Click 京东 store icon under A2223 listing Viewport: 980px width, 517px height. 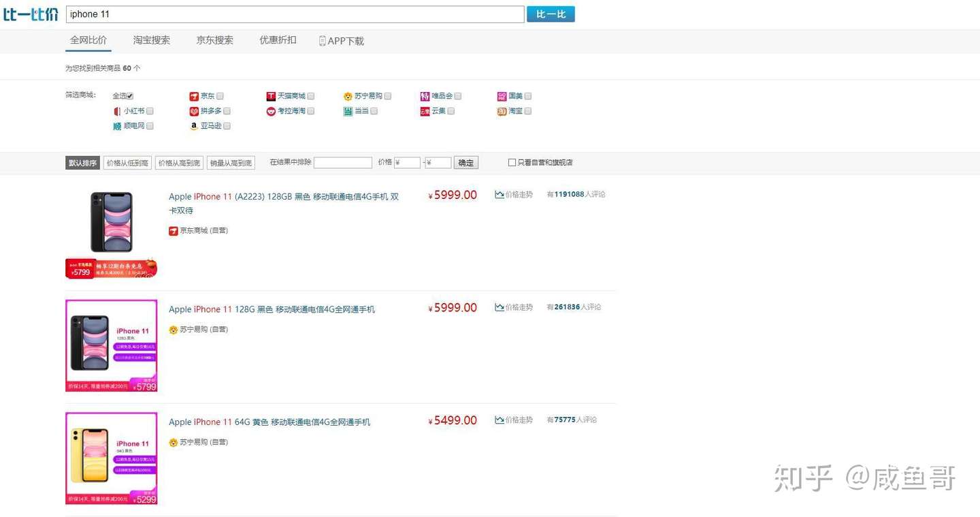[x=174, y=231]
